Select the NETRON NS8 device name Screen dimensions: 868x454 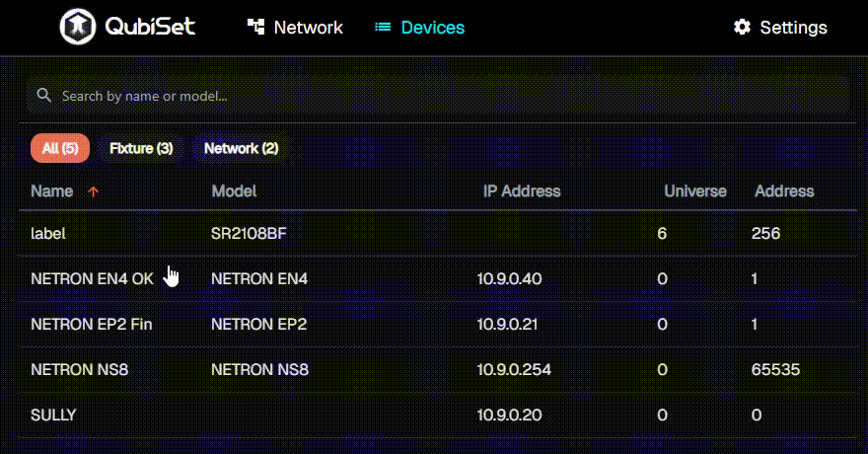pos(80,370)
